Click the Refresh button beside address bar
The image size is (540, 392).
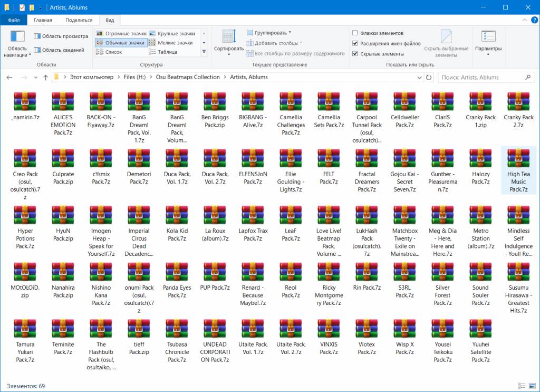coord(428,77)
